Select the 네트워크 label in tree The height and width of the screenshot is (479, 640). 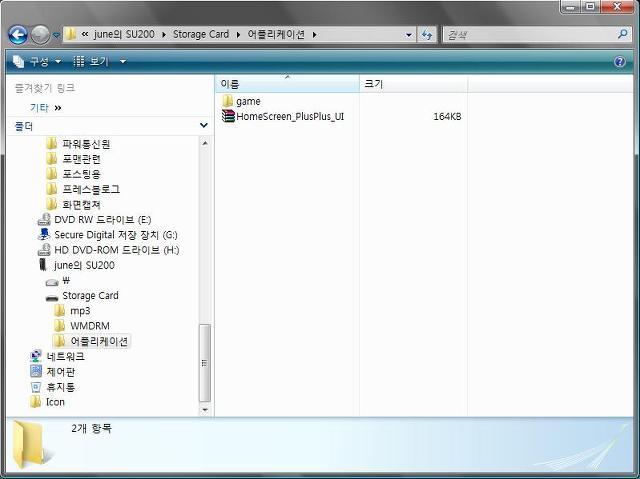(x=65, y=357)
